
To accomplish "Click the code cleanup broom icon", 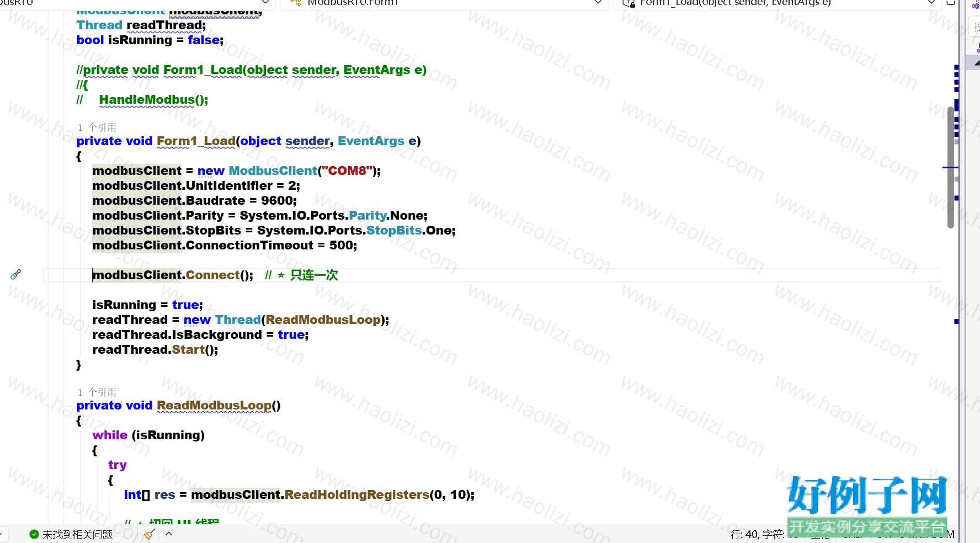I will [150, 534].
